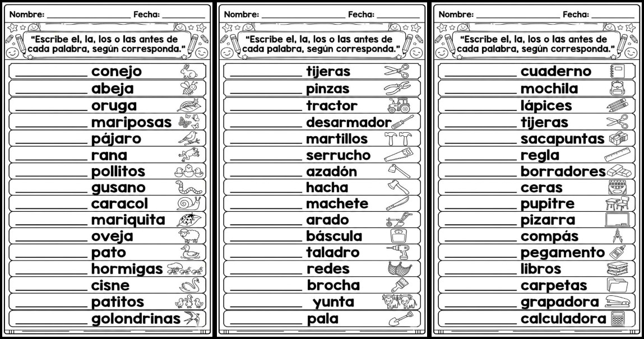The height and width of the screenshot is (339, 644).
Task: Select the handsaw drawing next to serrucho
Action: [399, 155]
